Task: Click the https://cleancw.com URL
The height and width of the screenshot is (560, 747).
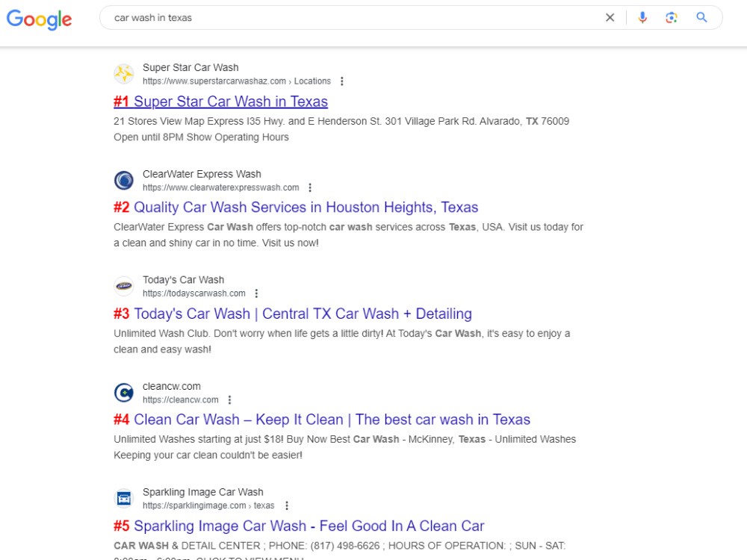Action: 181,400
